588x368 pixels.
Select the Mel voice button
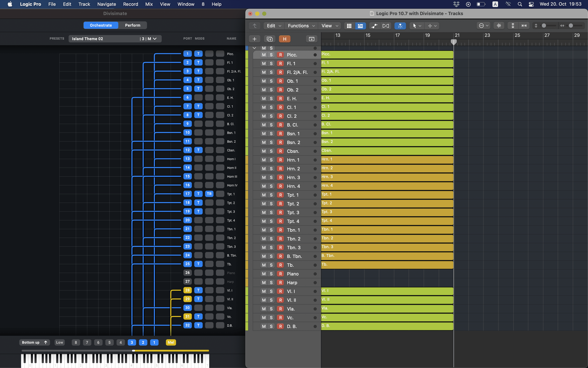point(171,342)
